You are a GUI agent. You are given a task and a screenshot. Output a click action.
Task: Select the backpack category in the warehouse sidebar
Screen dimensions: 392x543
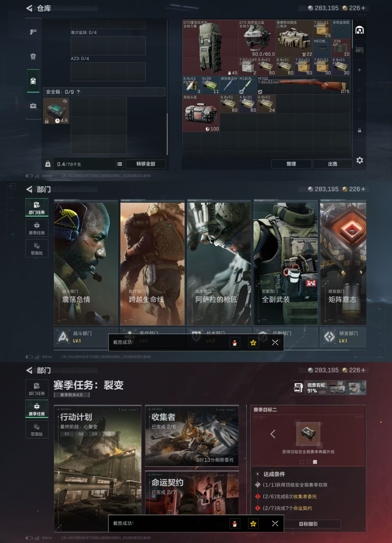click(33, 81)
